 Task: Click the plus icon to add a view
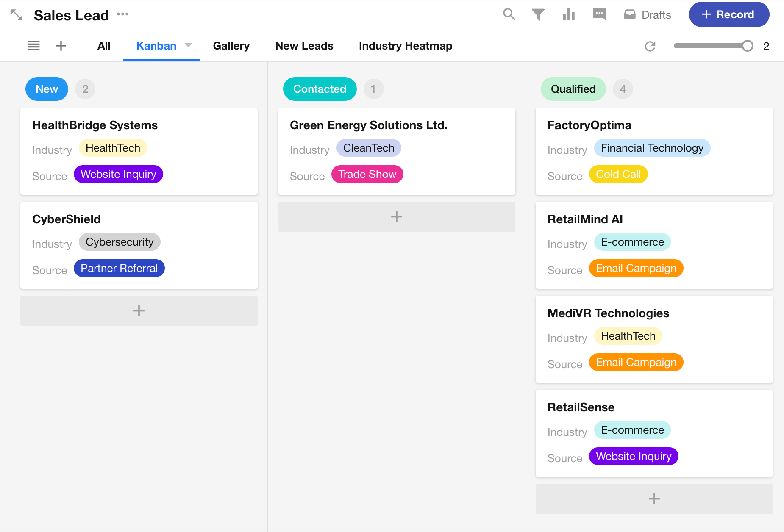61,46
